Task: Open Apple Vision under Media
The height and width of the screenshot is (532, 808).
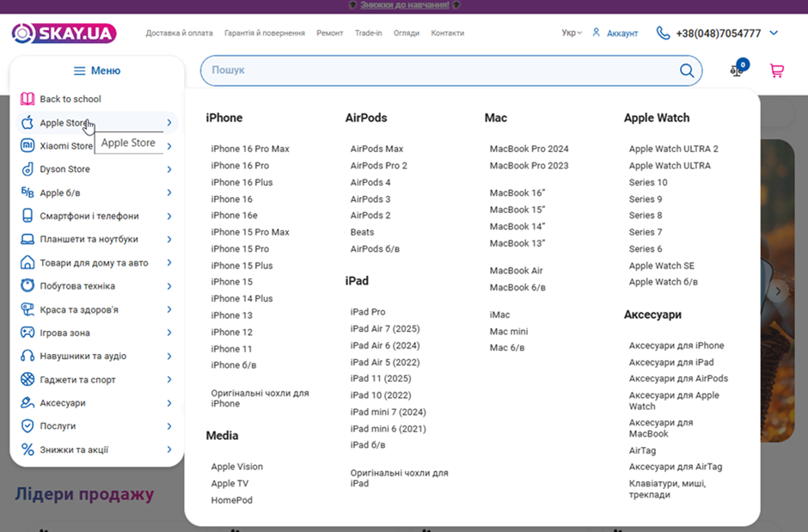Action: [236, 467]
